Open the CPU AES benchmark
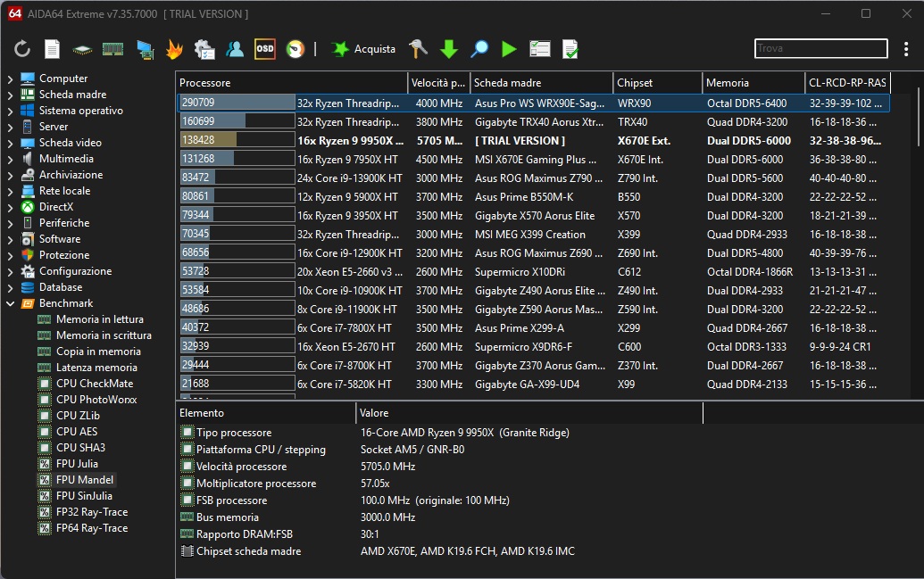The height and width of the screenshot is (579, 924). [77, 432]
